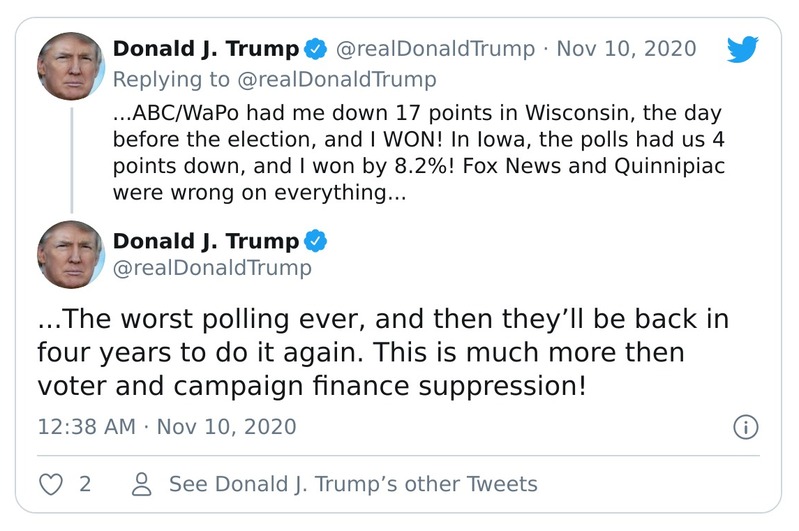Click the Nov 10, 2020 date in the top tweet header
Image resolution: width=799 pixels, height=531 pixels.
627,49
